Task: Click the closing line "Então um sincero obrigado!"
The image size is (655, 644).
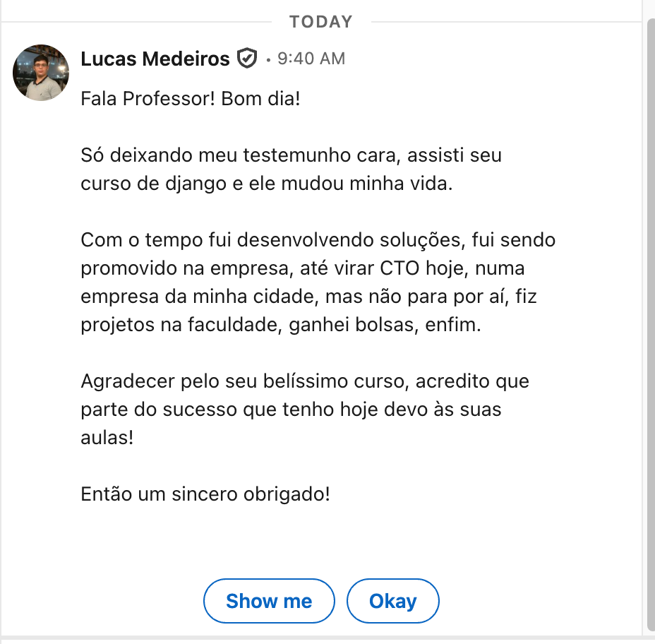Action: pyautogui.click(x=205, y=494)
